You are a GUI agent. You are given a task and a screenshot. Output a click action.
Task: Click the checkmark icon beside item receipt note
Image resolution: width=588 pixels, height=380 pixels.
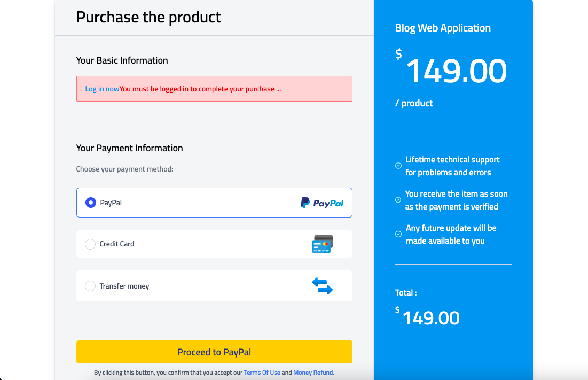398,200
